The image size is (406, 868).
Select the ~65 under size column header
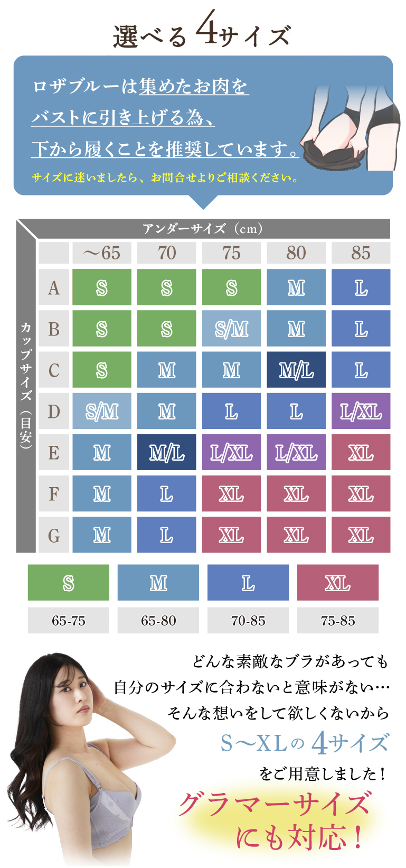pyautogui.click(x=102, y=253)
